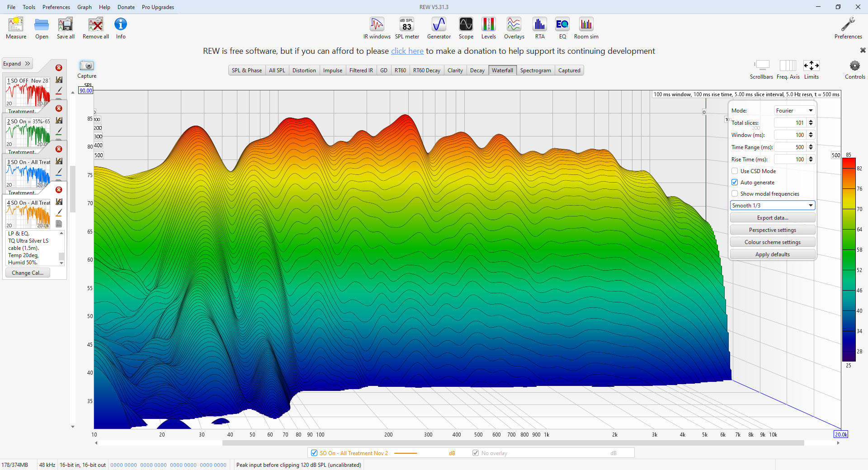Viewport: 868px width, 470px height.
Task: Click the Capture camera icon
Action: pyautogui.click(x=86, y=66)
